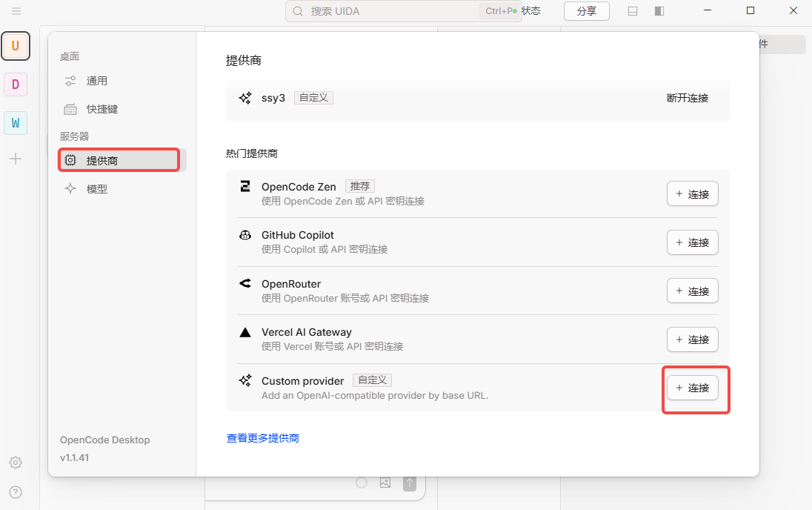
Task: Click the circle icon in prompt box
Action: 362,483
